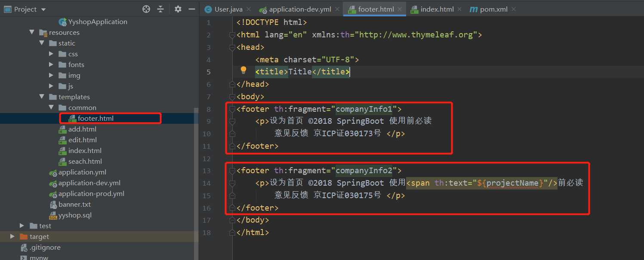
Task: Select seach.html in the Project tree
Action: point(84,161)
